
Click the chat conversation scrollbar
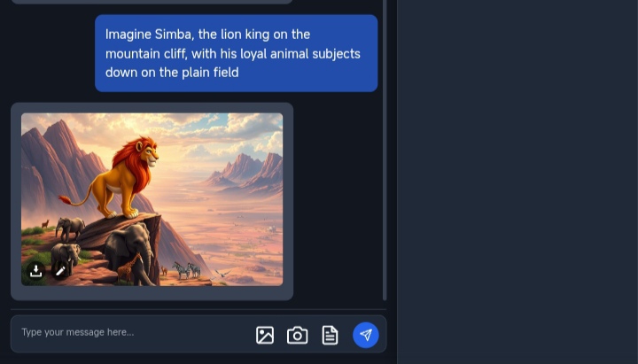[385, 150]
